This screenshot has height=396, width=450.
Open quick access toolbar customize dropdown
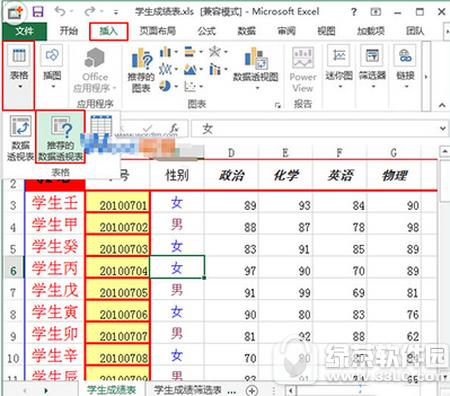point(116,13)
